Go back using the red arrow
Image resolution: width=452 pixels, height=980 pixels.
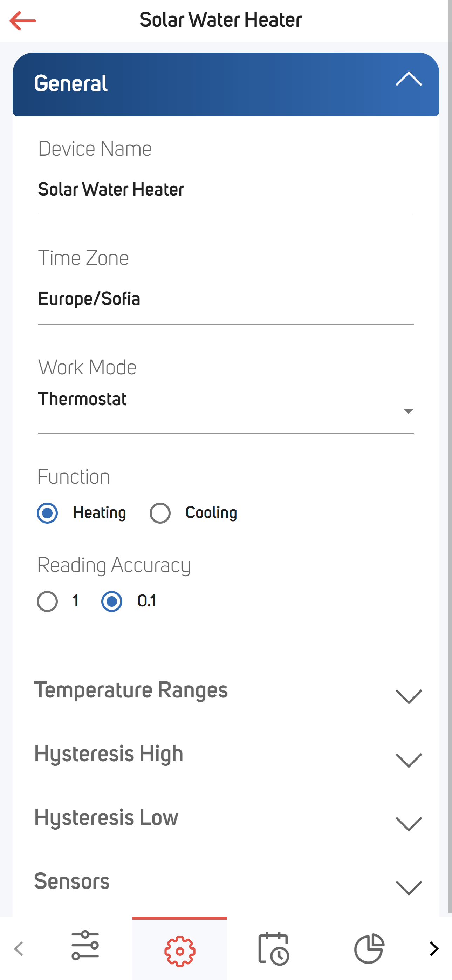point(23,21)
